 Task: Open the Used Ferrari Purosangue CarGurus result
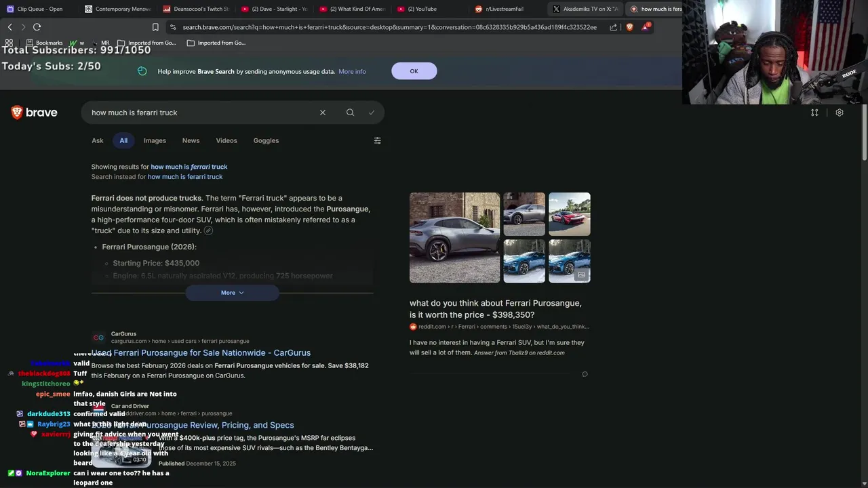[201, 352]
